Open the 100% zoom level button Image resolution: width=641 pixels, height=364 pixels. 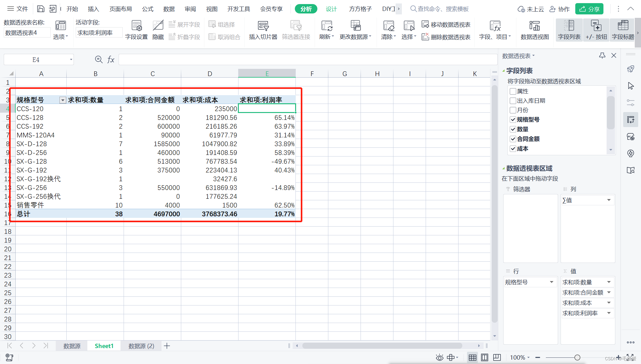coord(520,357)
